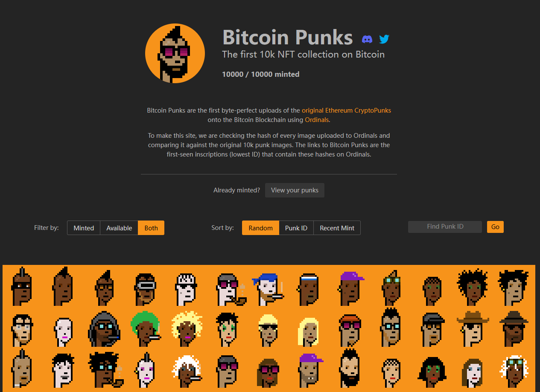540x392 pixels.
Task: Open the blue bandana punk with pipe
Action: (x=268, y=289)
